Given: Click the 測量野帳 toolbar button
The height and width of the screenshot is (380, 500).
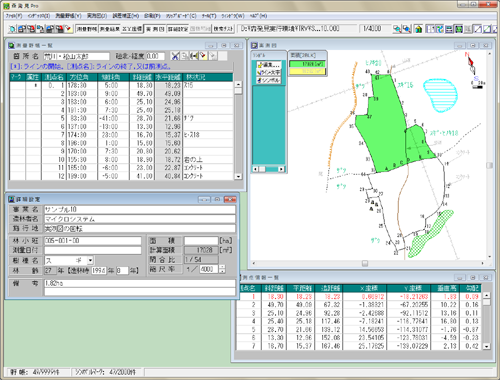Looking at the screenshot, I should click(x=87, y=29).
